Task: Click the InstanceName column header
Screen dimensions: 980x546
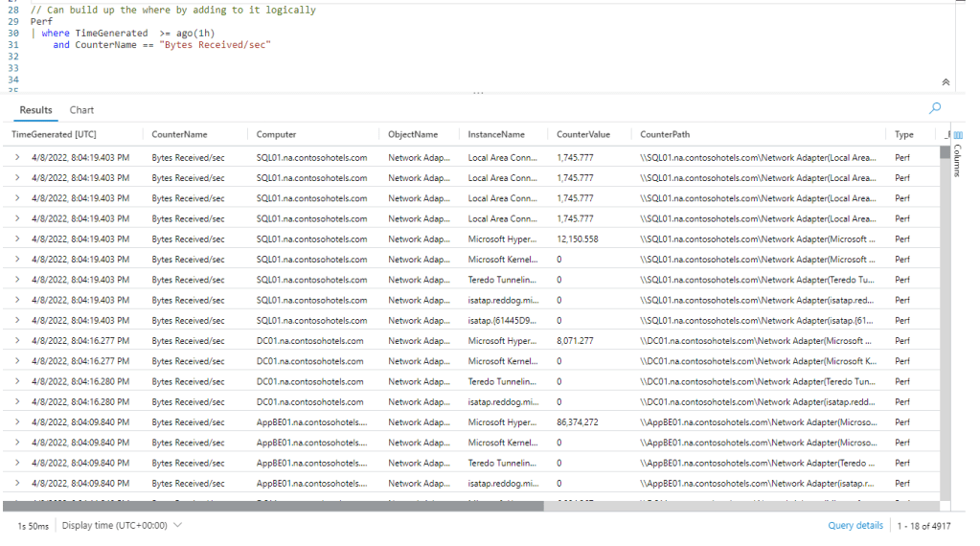Action: pyautogui.click(x=496, y=135)
